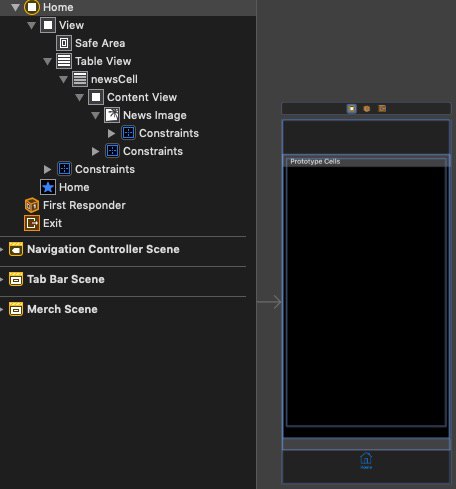Select the Table View row label
This screenshot has height=489, width=456.
pos(103,61)
